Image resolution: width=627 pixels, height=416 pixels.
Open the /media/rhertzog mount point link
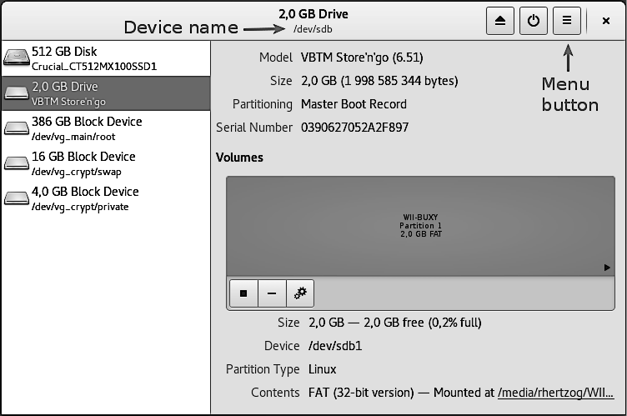559,394
